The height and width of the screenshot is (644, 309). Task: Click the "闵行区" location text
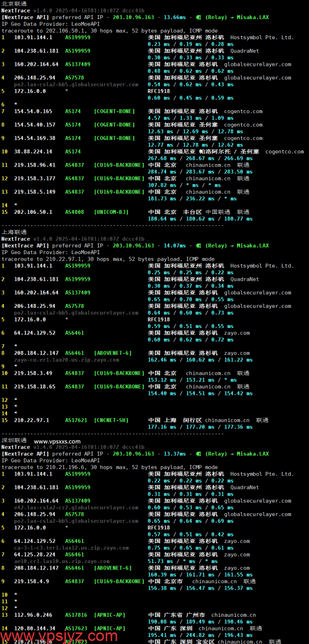192,420
